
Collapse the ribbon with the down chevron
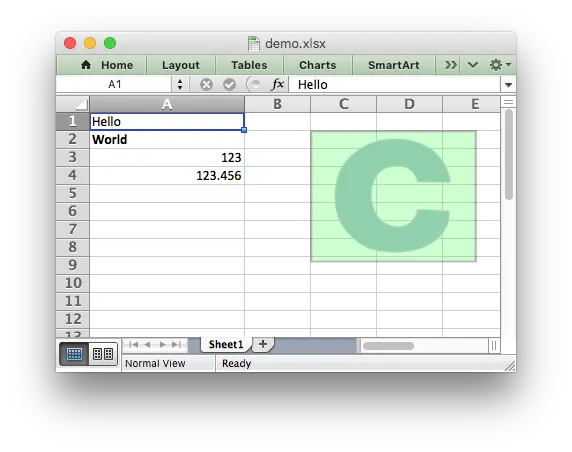point(473,65)
